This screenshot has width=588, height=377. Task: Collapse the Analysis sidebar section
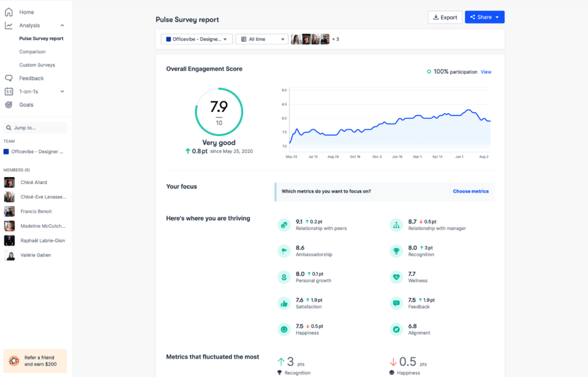tap(62, 25)
